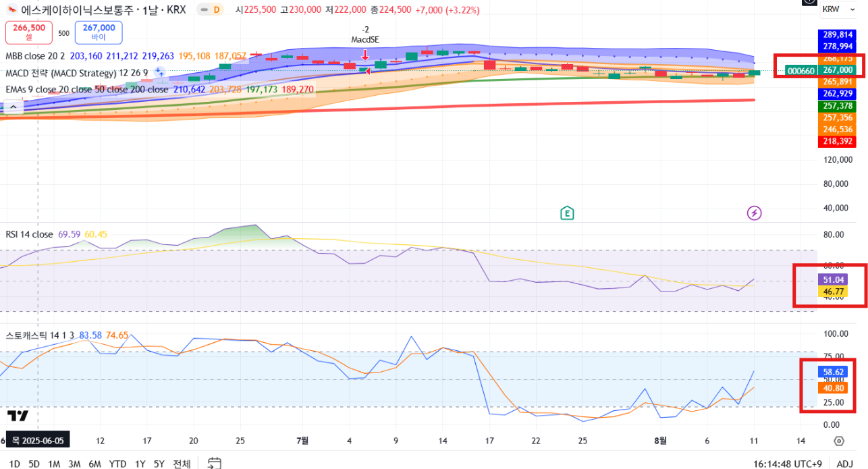Image resolution: width=868 pixels, height=469 pixels.
Task: Click the 500 quantity value between sell and buy
Action: tap(63, 32)
